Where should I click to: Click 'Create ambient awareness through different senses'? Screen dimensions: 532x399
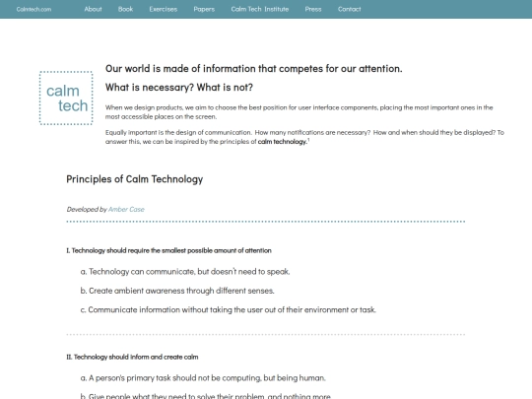point(177,291)
